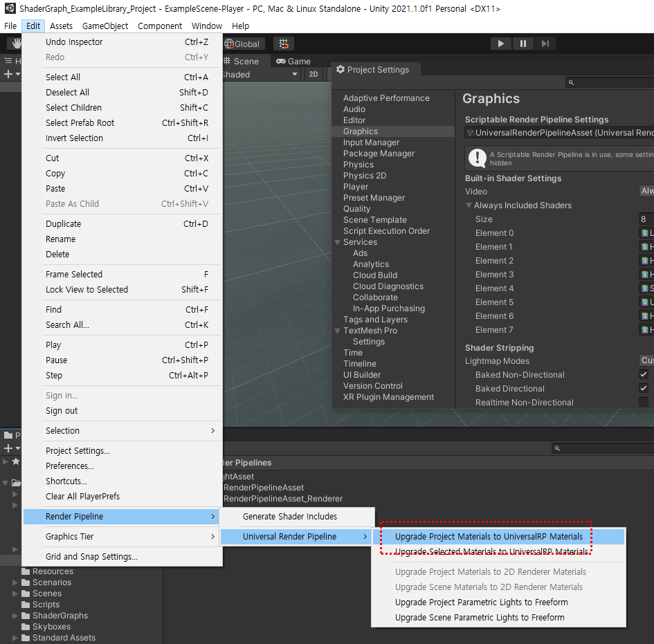
Task: Switch to the Game tab
Action: coord(293,62)
